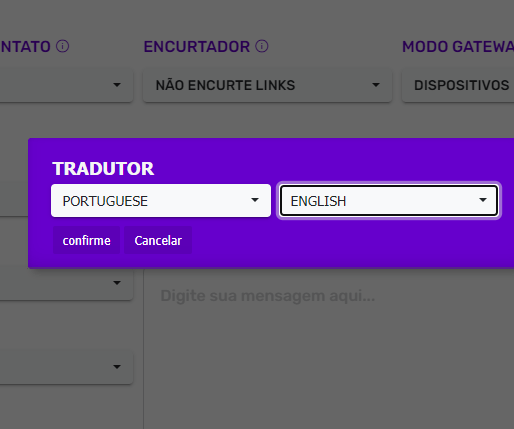
Task: Open the DISPOSITIVOS dropdown
Action: tap(458, 85)
